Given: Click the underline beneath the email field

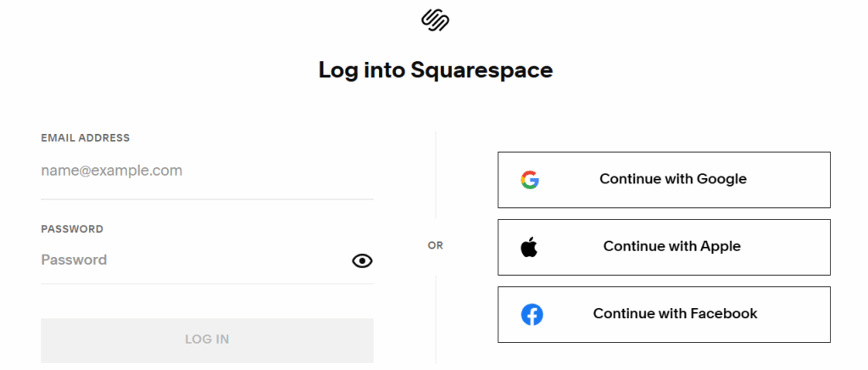Looking at the screenshot, I should (207, 199).
